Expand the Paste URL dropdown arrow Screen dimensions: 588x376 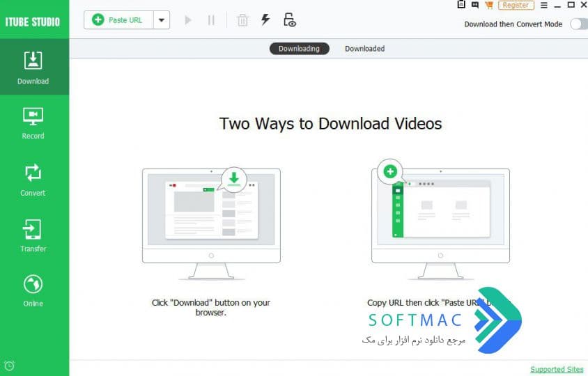tap(162, 20)
